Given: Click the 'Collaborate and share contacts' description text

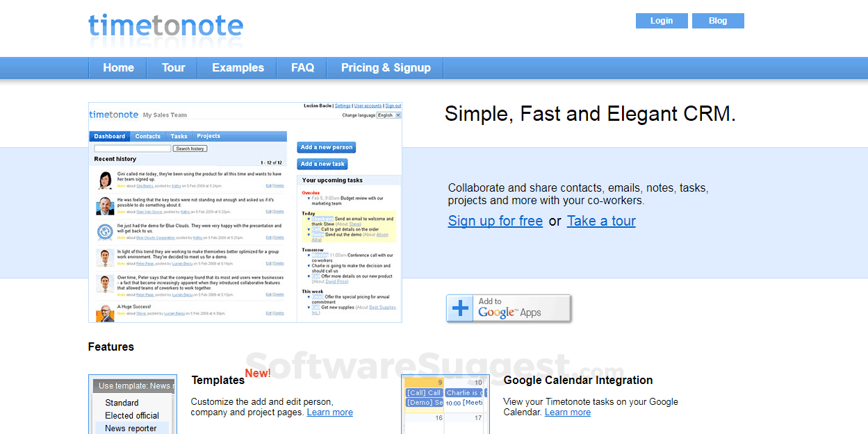Looking at the screenshot, I should pyautogui.click(x=578, y=194).
